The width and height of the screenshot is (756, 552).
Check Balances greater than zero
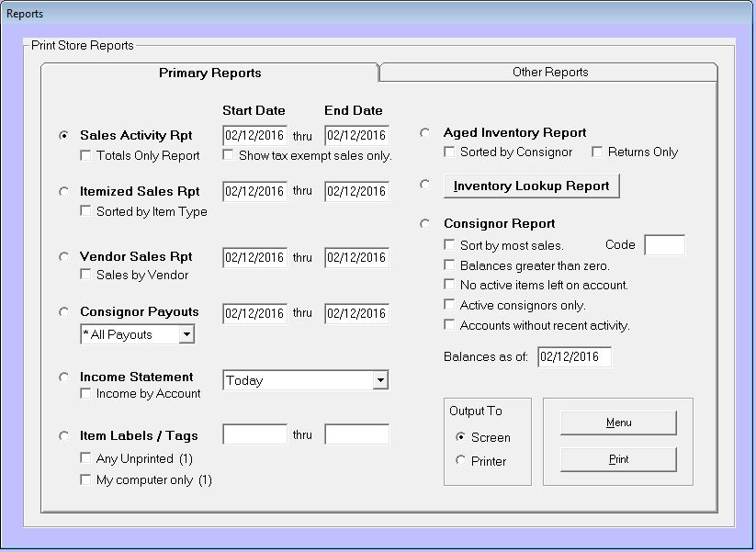coord(449,265)
